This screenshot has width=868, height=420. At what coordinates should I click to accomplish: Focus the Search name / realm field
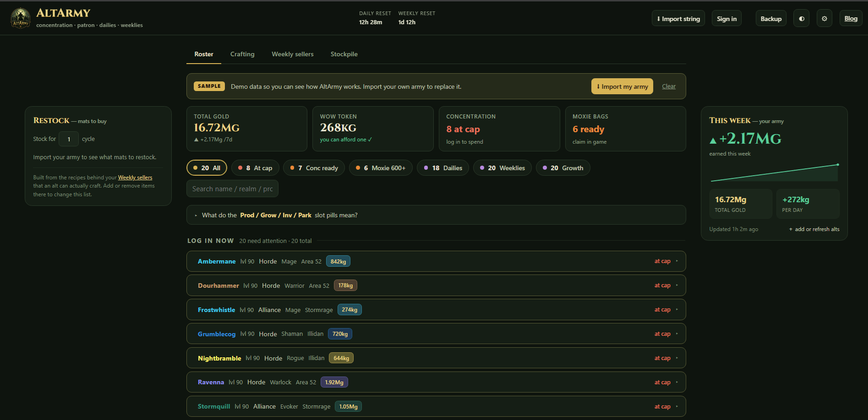point(232,188)
